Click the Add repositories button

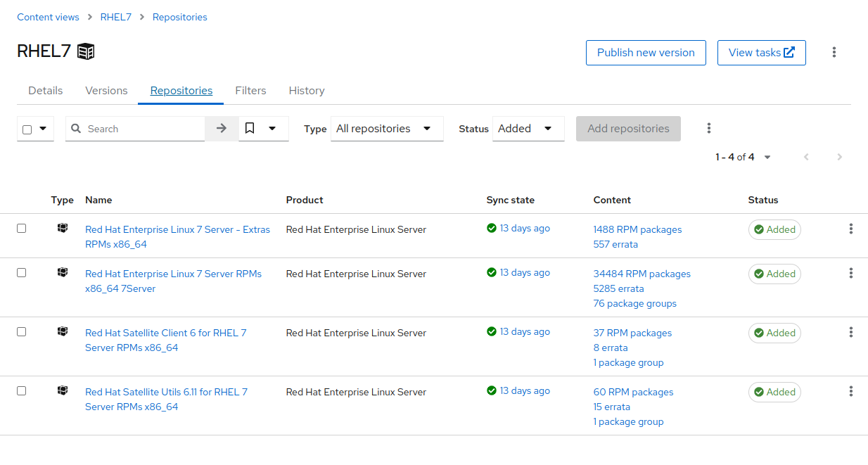[x=628, y=128]
